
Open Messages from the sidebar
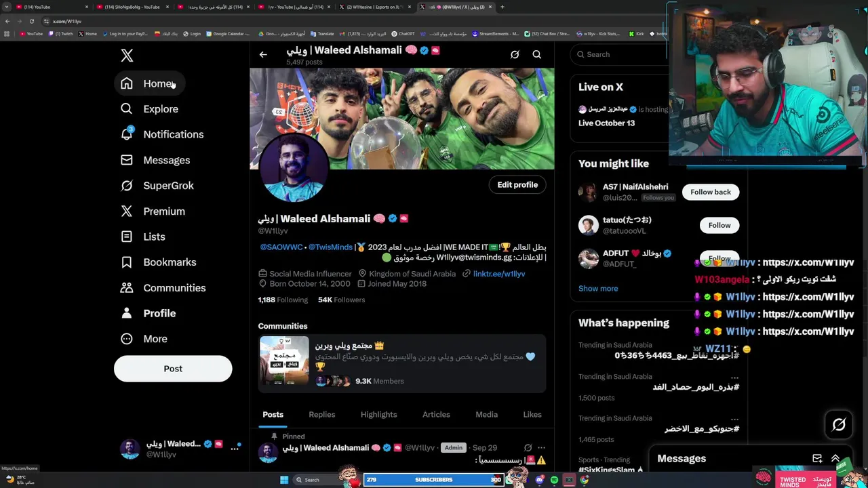[x=155, y=160]
